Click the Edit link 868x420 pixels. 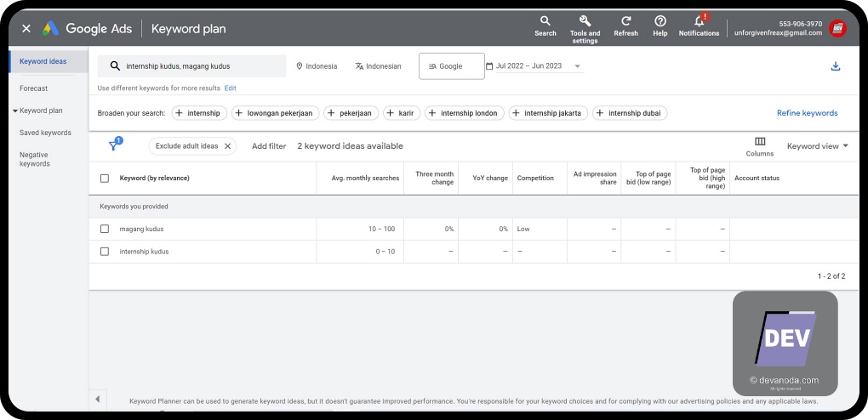(x=231, y=88)
